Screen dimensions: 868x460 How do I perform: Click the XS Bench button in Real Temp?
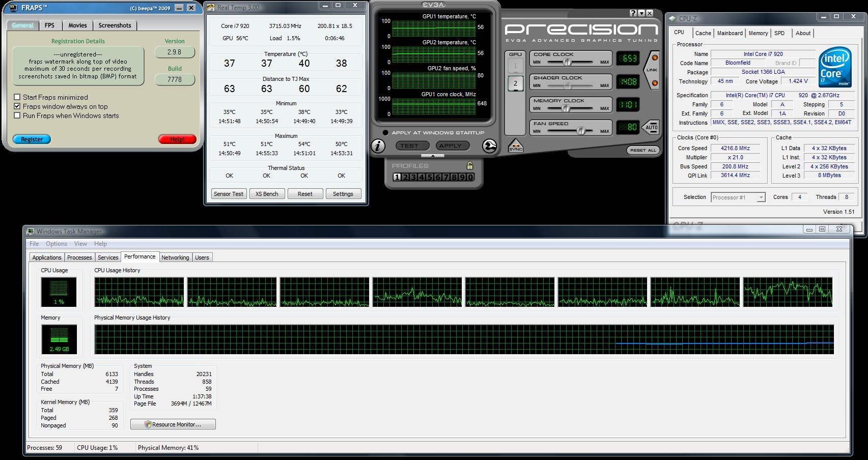[267, 194]
